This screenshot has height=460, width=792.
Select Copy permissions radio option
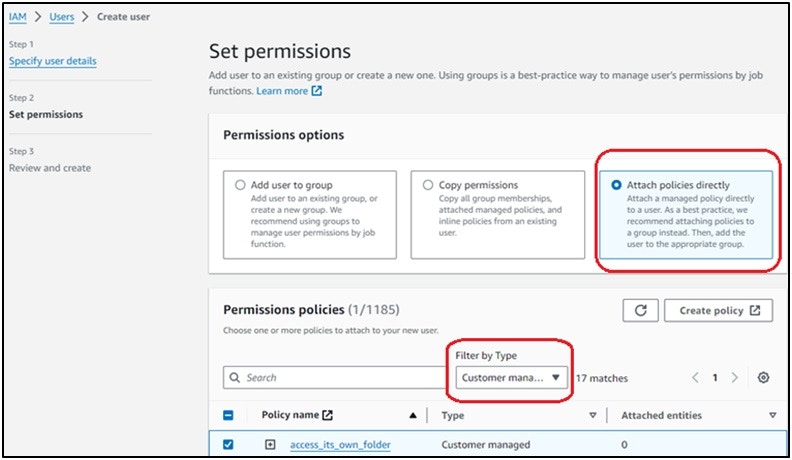coord(428,185)
